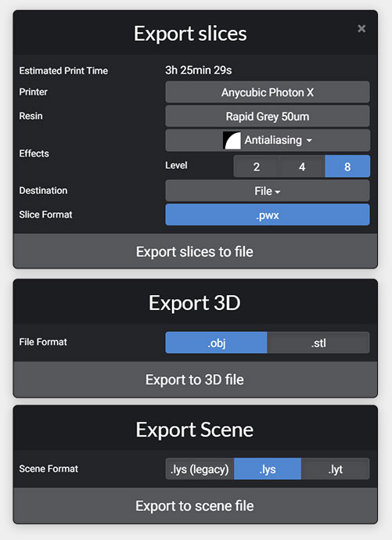Set antialiasing level to 4
The width and height of the screenshot is (392, 540).
302,167
